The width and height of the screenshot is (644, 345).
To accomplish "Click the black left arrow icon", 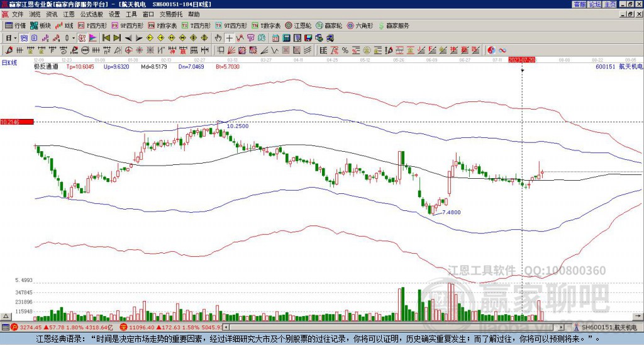I will coord(128,38).
